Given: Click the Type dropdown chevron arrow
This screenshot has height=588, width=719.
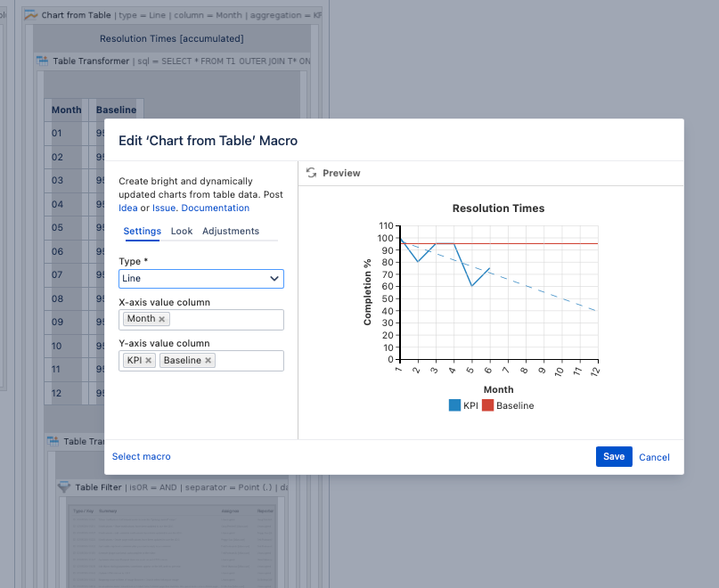Looking at the screenshot, I should point(274,278).
